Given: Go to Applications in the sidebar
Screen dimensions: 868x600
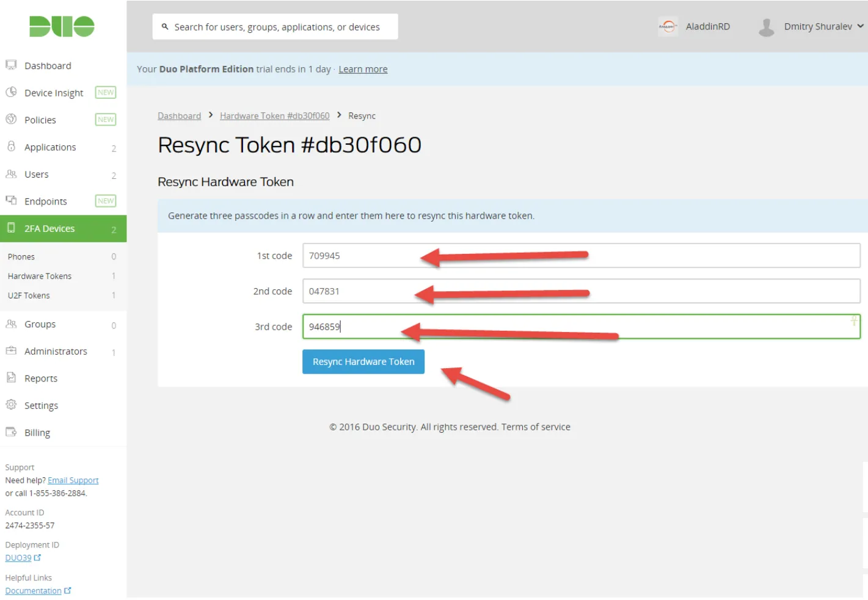Looking at the screenshot, I should click(50, 147).
